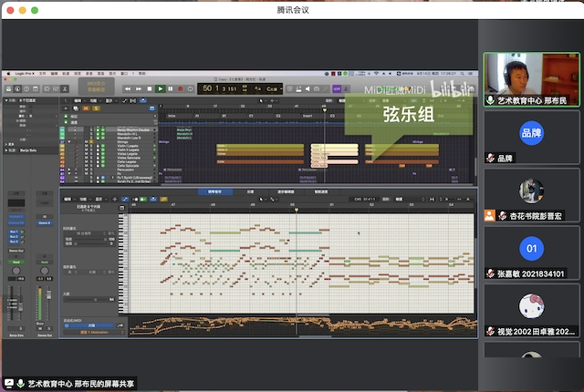The height and width of the screenshot is (392, 584).
Task: Click the Fast Forward transport button
Action: 139,89
